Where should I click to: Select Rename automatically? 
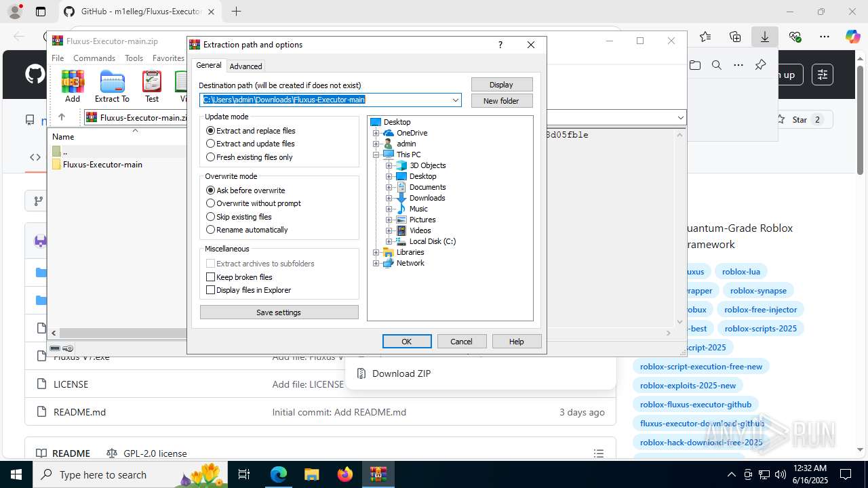coord(247,230)
